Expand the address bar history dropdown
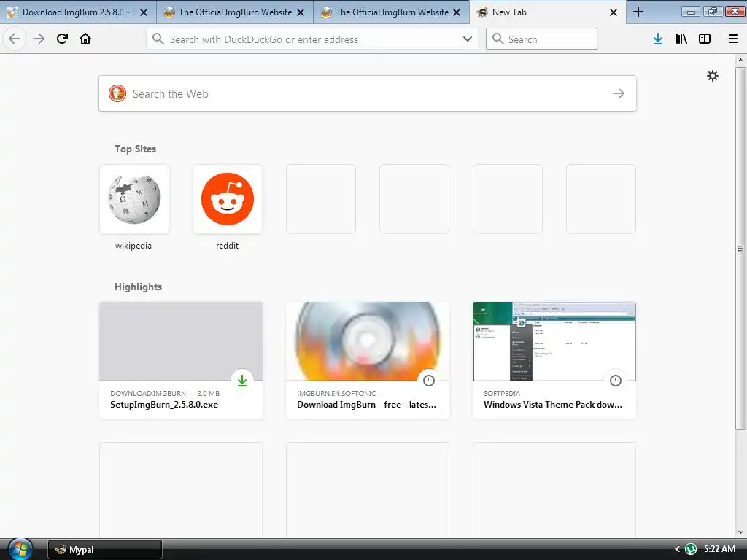This screenshot has width=747, height=560. [x=468, y=39]
